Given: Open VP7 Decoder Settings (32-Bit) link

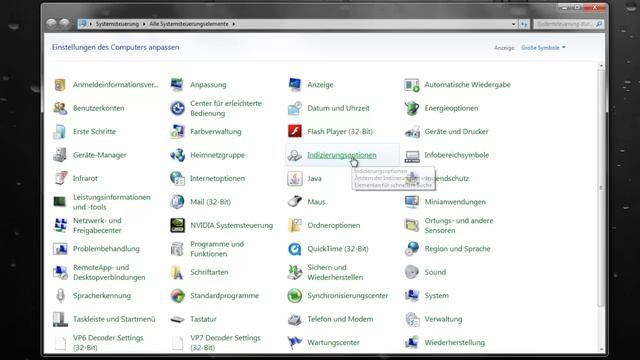Looking at the screenshot, I should pyautogui.click(x=225, y=342).
